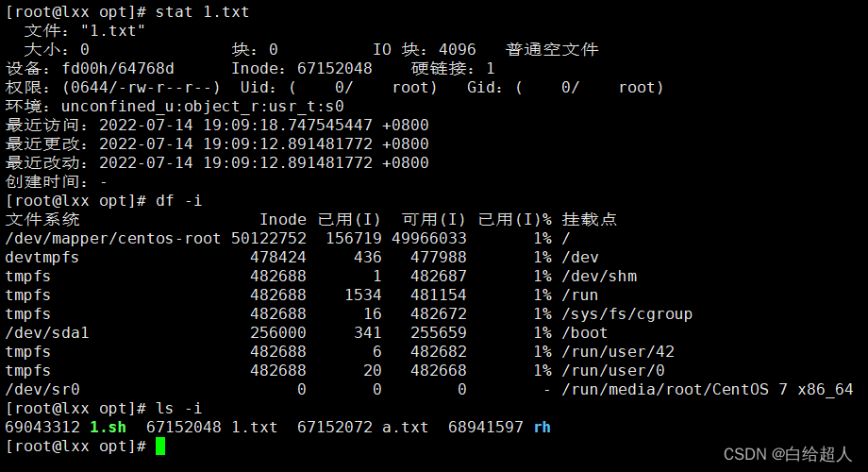Click the inode number 68941597
This screenshot has width=868, height=472.
click(486, 427)
